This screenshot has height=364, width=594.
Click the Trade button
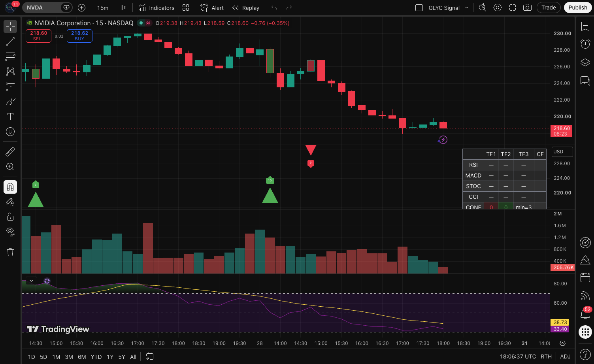click(x=549, y=8)
